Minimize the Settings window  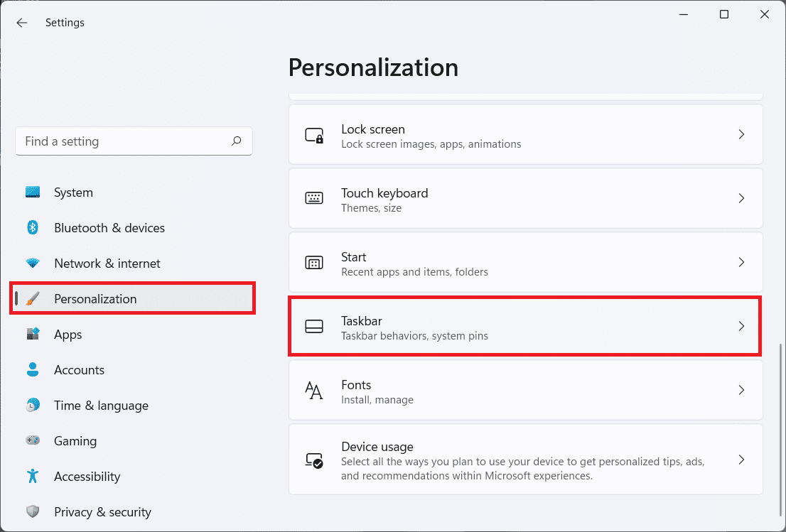683,14
